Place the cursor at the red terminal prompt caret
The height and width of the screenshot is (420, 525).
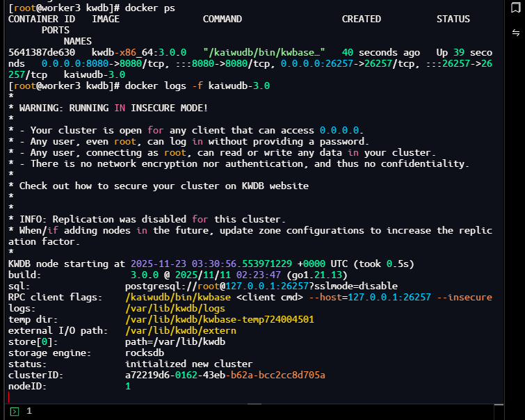[9, 397]
